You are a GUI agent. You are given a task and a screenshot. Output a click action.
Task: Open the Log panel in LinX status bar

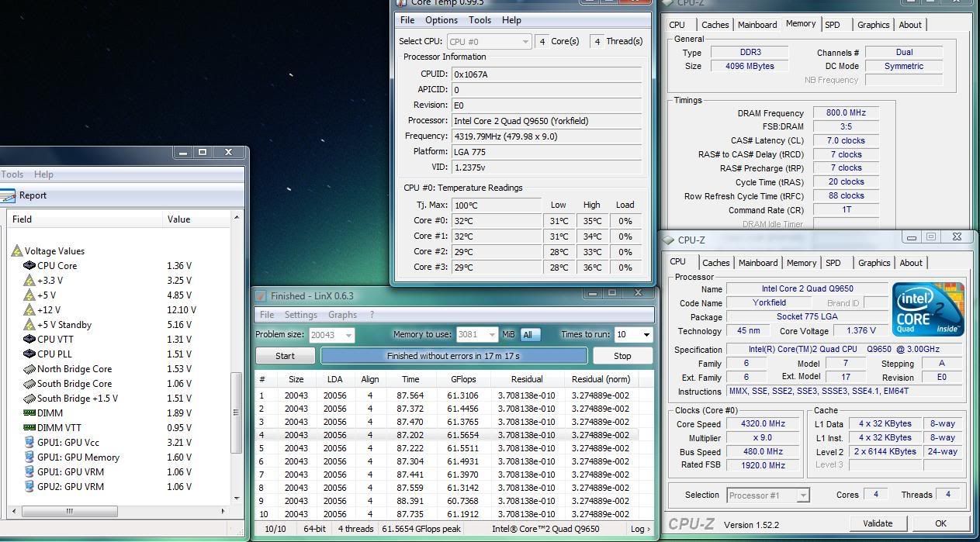[x=640, y=529]
